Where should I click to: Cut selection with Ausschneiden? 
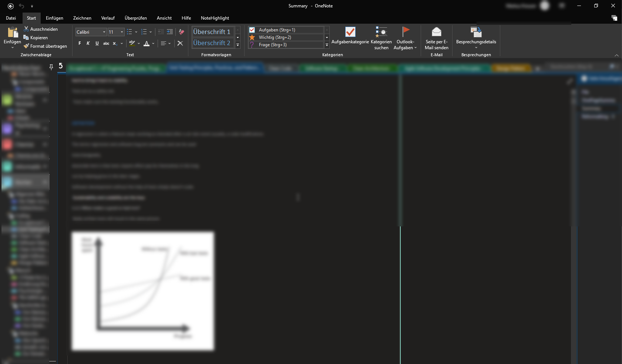pyautogui.click(x=41, y=29)
